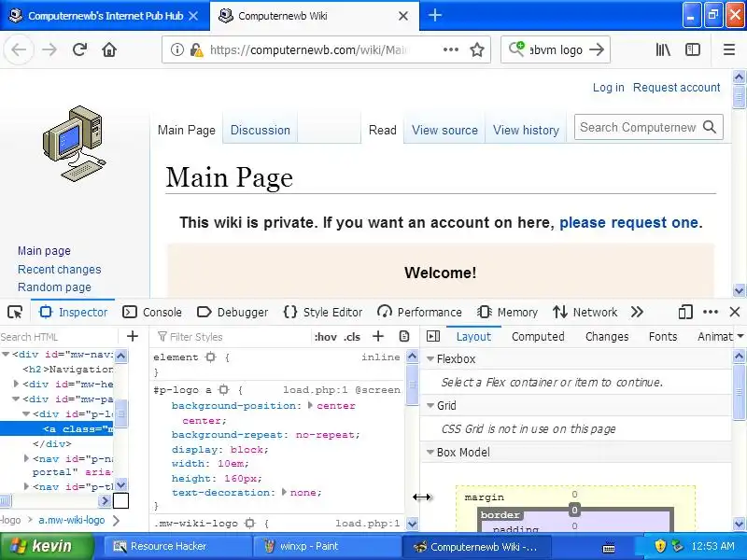Open the Library bookshelf icon
The height and width of the screenshot is (560, 747).
(x=663, y=49)
